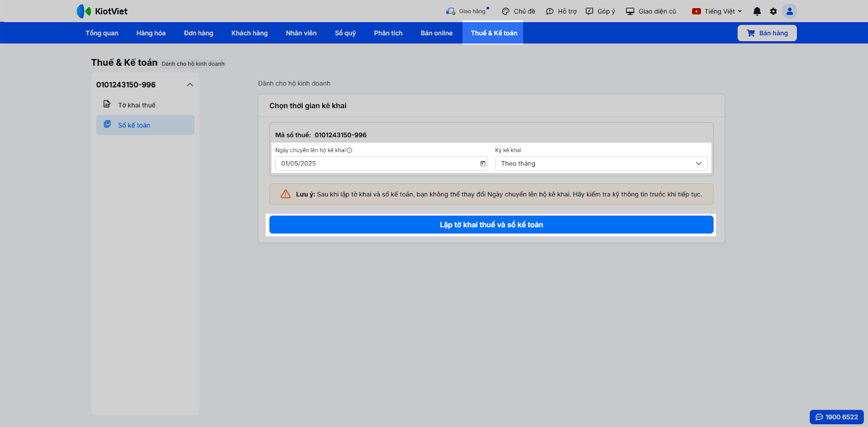The image size is (868, 427).
Task: Open Tờ khai thuế sidebar item
Action: pos(145,105)
